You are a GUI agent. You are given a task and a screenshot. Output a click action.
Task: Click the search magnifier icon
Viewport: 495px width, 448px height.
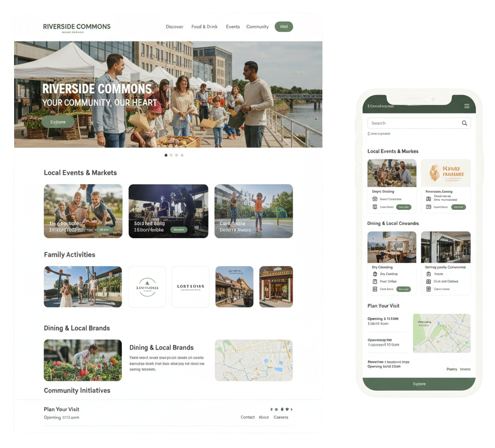coord(465,123)
